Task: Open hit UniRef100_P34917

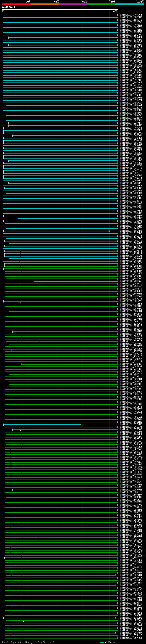Action: 131,359
